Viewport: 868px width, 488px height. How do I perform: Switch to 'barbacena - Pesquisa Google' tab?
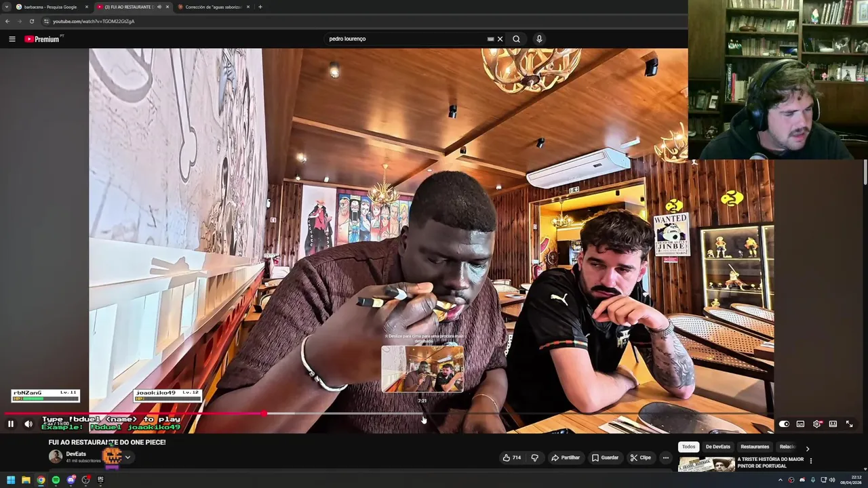(x=52, y=7)
